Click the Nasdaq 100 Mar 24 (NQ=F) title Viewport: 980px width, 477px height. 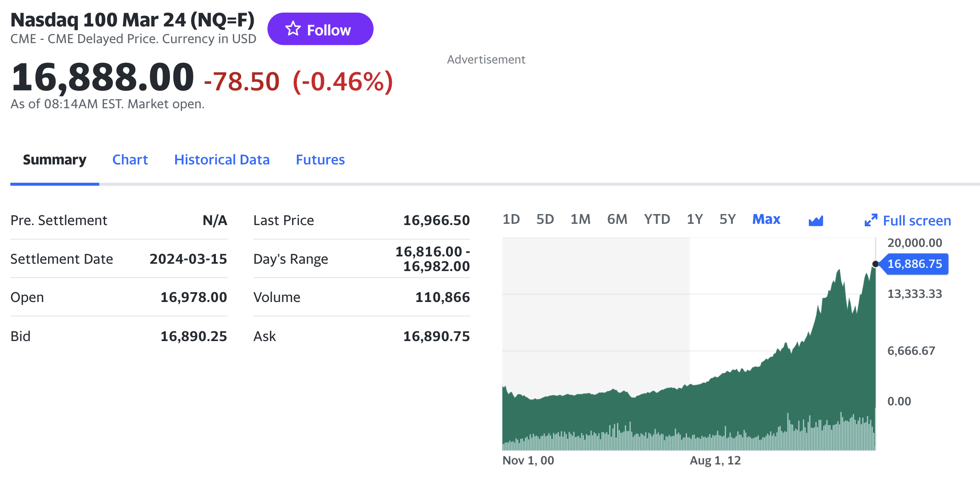(x=132, y=20)
